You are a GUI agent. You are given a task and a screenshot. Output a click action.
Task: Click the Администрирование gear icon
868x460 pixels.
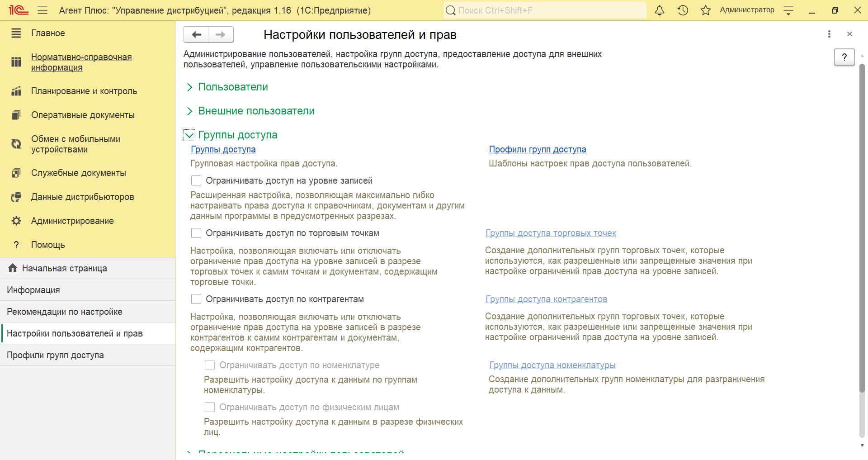tap(16, 221)
